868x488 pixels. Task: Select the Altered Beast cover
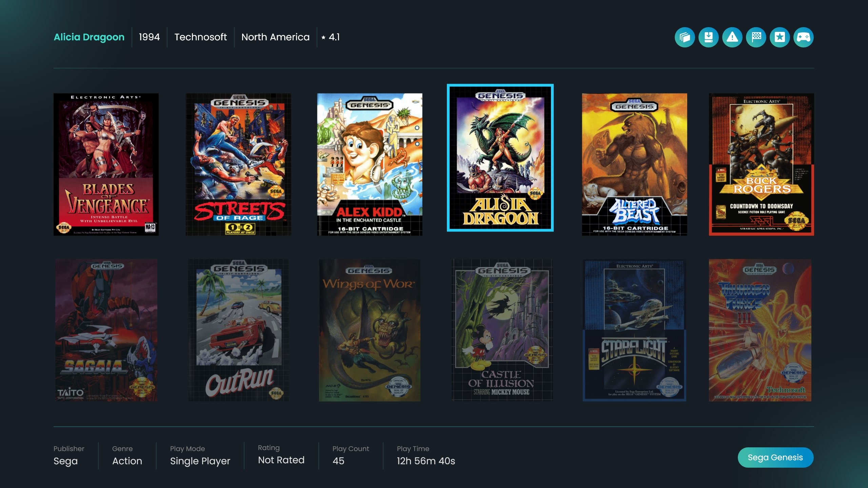click(634, 164)
